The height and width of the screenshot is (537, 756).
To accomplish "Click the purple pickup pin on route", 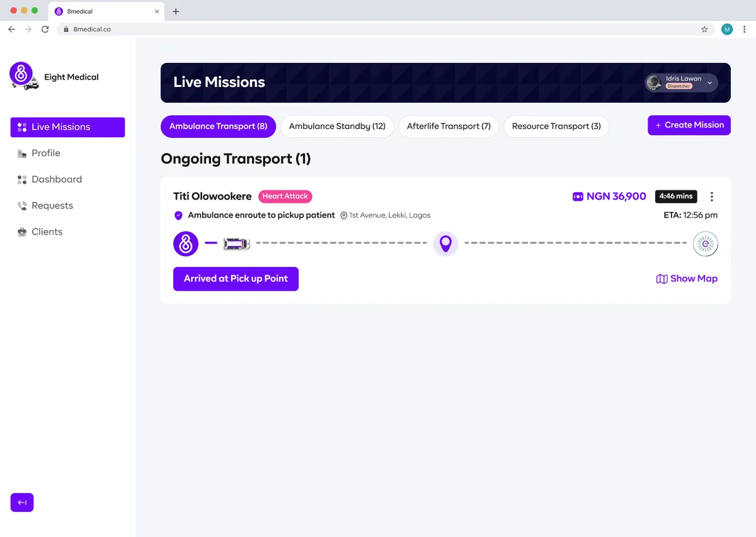I will 445,244.
